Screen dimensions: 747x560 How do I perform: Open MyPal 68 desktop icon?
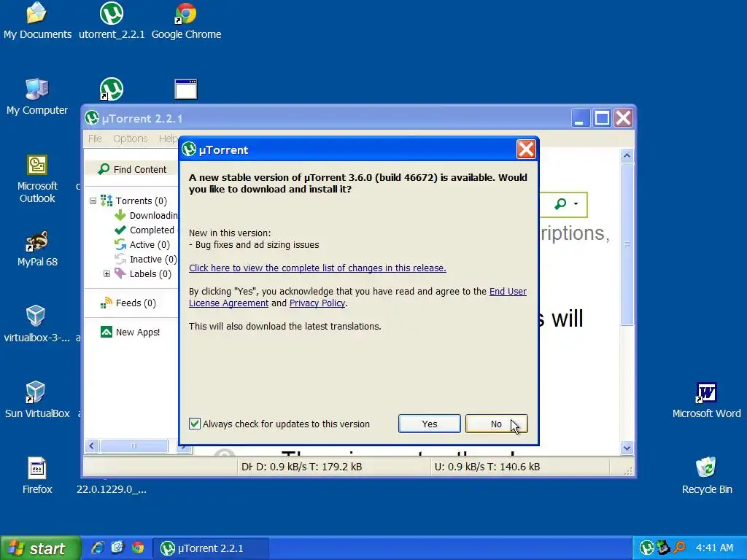(x=37, y=249)
